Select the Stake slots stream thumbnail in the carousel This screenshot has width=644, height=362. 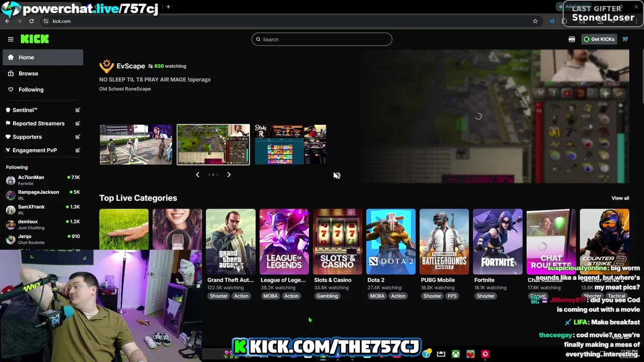290,145
